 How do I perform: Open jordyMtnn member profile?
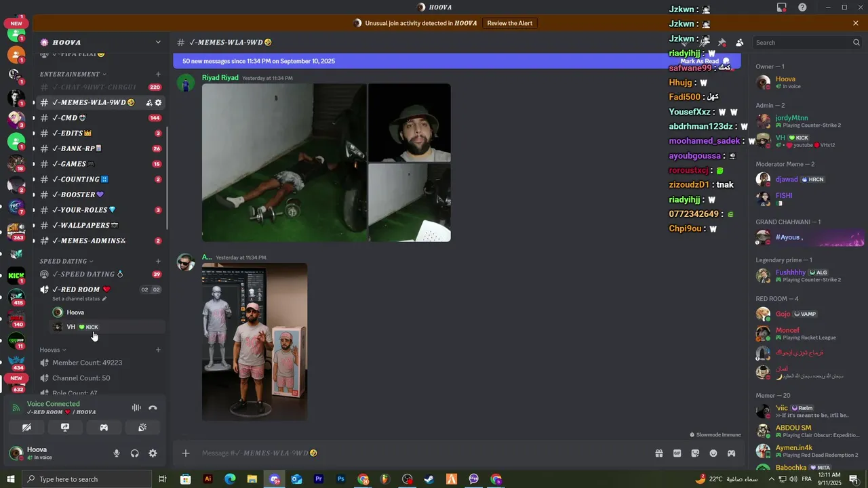(x=808, y=121)
